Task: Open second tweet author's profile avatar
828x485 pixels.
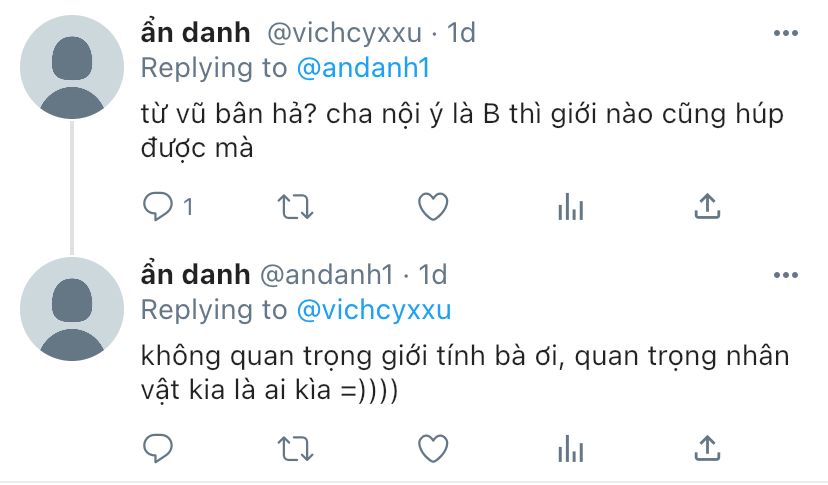Action: pyautogui.click(x=72, y=309)
